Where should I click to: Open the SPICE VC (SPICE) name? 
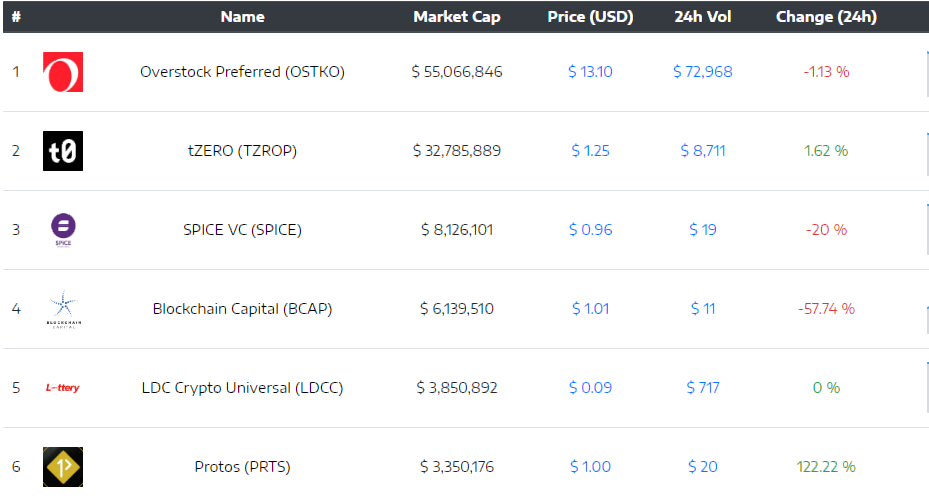[242, 230]
